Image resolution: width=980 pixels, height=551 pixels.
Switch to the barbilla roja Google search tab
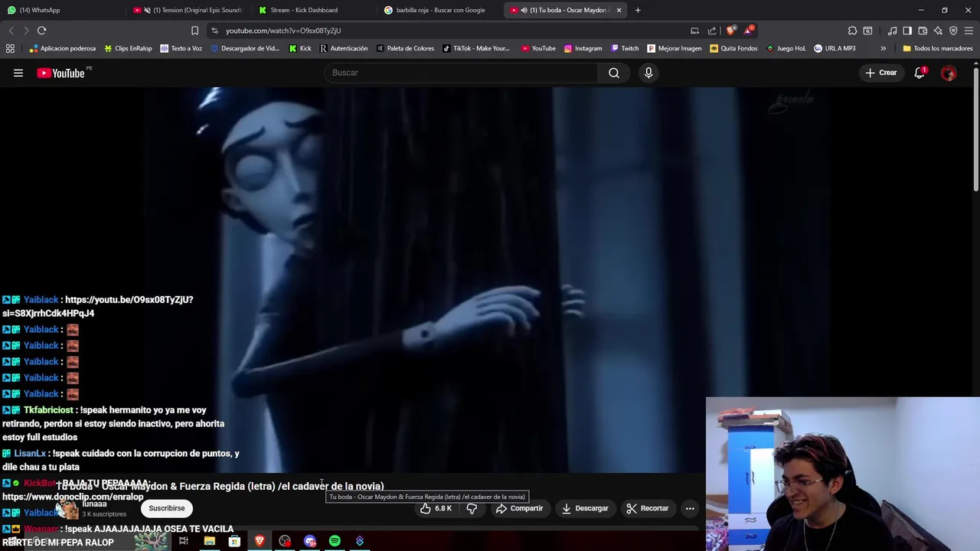point(439,10)
